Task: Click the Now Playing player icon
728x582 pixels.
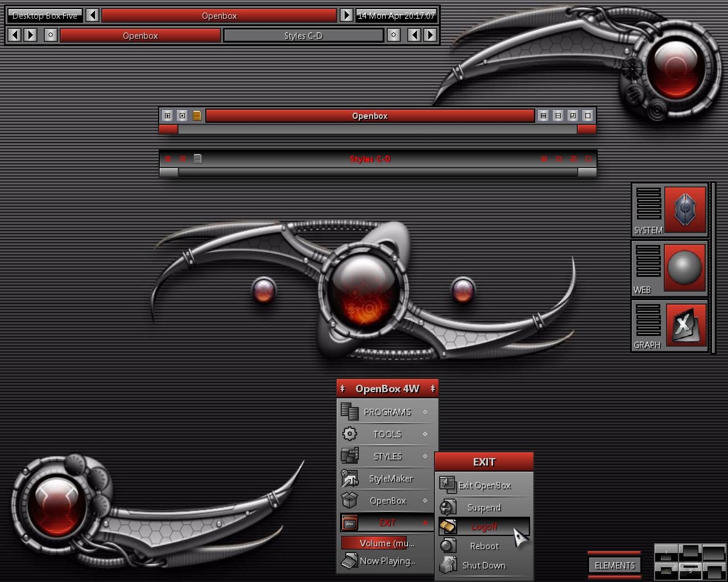Action: coord(349,561)
